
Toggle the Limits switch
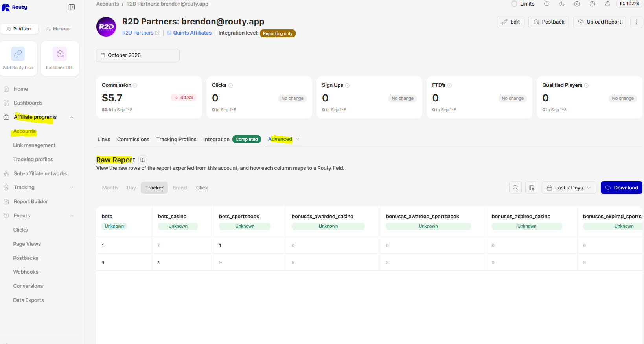(514, 4)
